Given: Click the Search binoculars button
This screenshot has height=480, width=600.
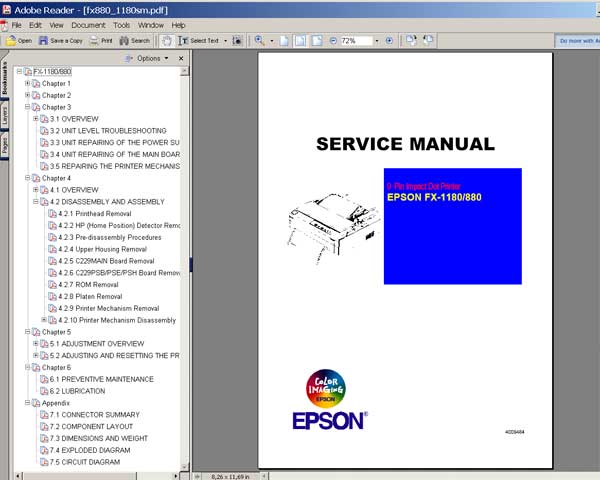Looking at the screenshot, I should click(x=135, y=41).
